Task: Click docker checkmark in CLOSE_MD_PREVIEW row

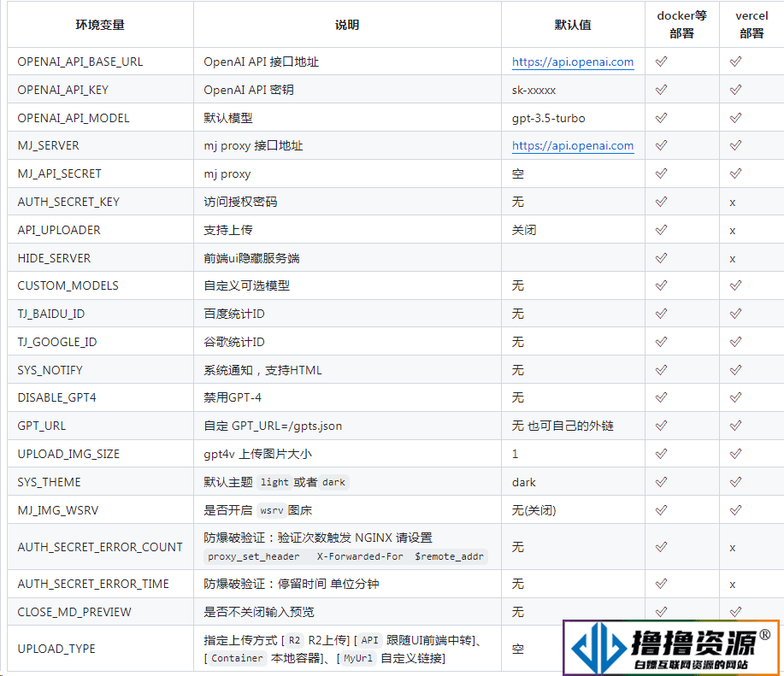Action: tap(661, 612)
